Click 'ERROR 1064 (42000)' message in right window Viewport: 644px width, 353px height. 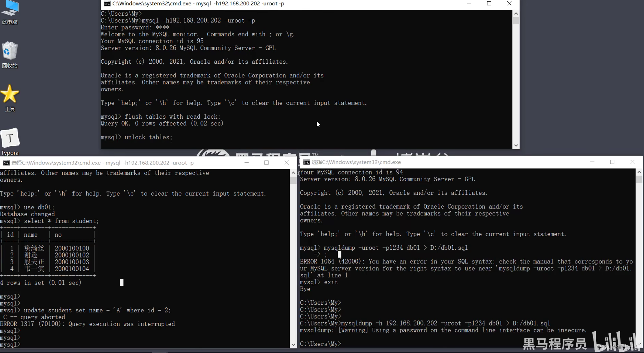466,268
